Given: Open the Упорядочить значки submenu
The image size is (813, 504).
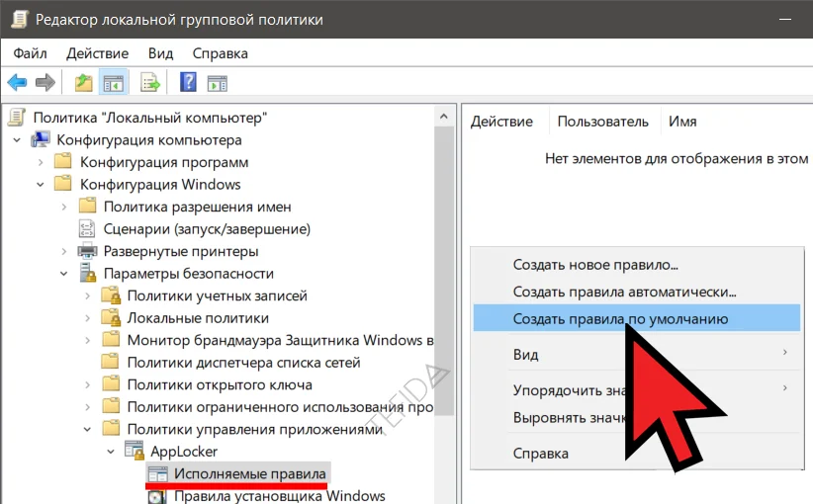Looking at the screenshot, I should (637, 389).
